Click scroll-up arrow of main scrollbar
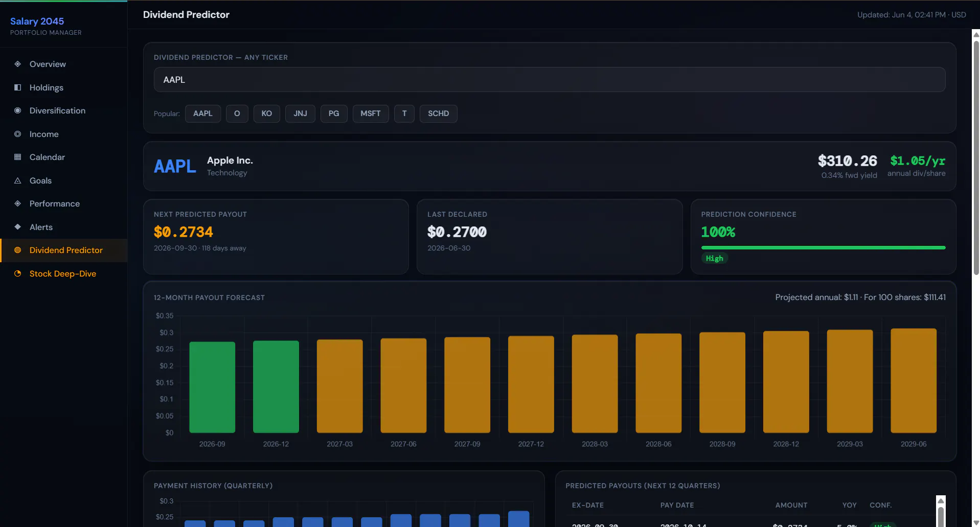Viewport: 980px width, 527px height. point(976,34)
